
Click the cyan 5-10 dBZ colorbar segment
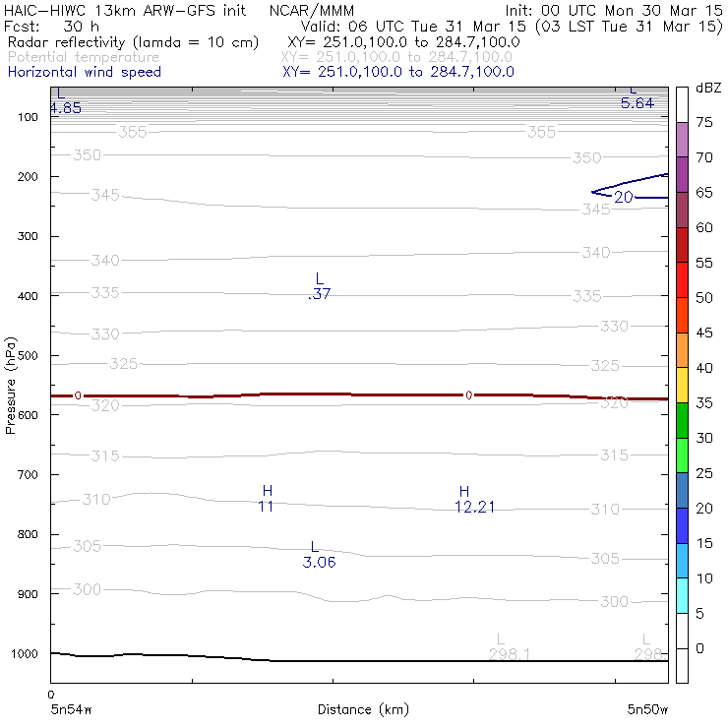coord(682,595)
